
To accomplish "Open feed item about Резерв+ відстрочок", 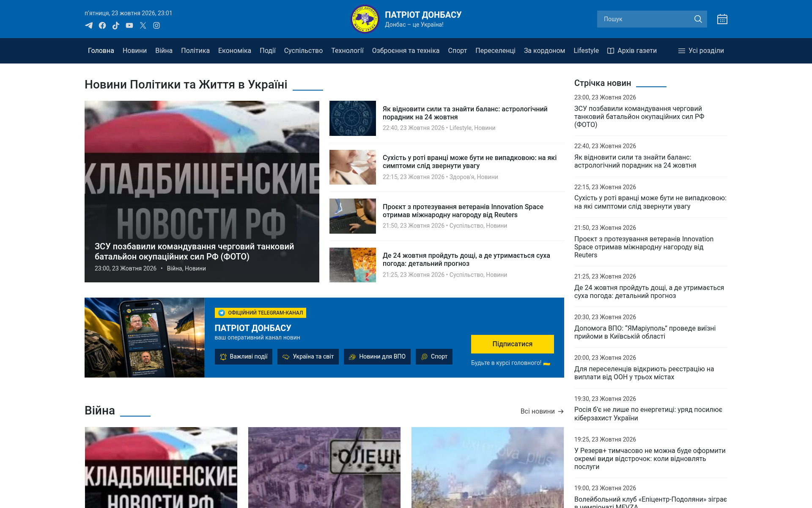I will click(x=650, y=458).
